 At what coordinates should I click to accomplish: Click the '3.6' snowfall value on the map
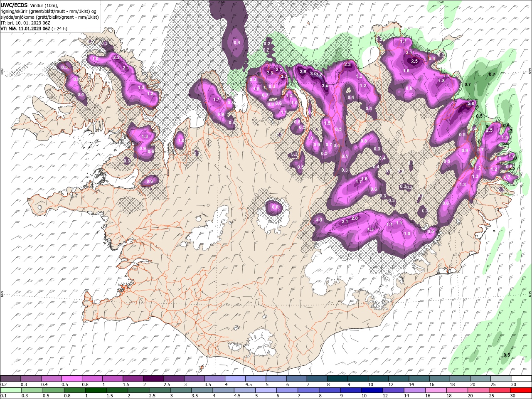[x=471, y=103]
